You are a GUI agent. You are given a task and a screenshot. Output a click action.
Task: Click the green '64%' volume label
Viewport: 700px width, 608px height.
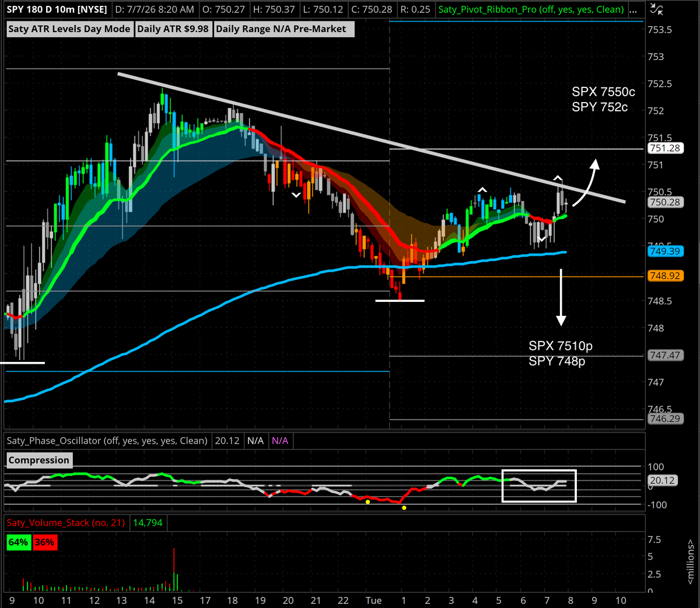tap(18, 542)
